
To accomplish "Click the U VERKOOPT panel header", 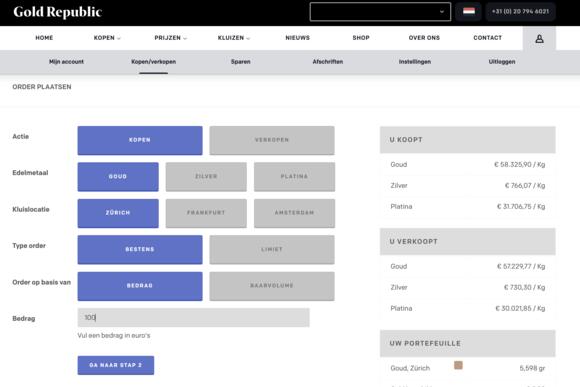I will pyautogui.click(x=468, y=242).
